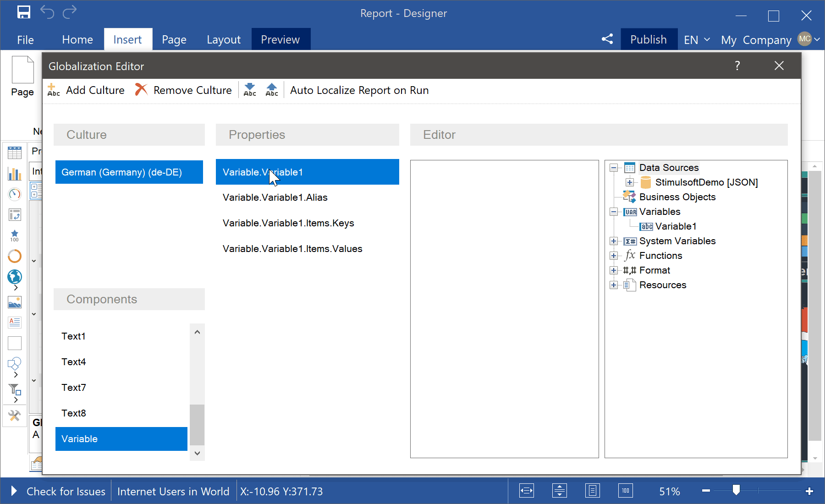Image resolution: width=825 pixels, height=504 pixels.
Task: Click the Share icon beside Publish
Action: pyautogui.click(x=607, y=39)
